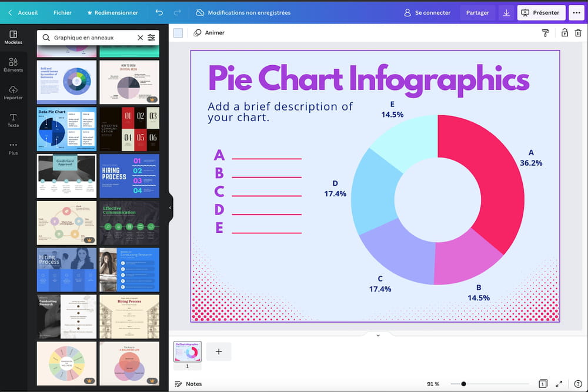
Task: Add a new page with plus button
Action: click(219, 351)
